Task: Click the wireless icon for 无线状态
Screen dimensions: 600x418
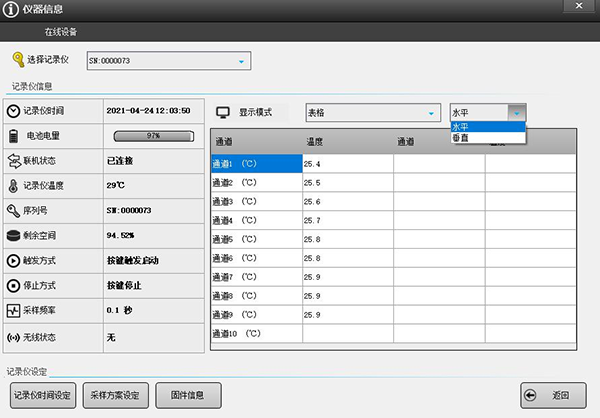Action: tap(13, 338)
